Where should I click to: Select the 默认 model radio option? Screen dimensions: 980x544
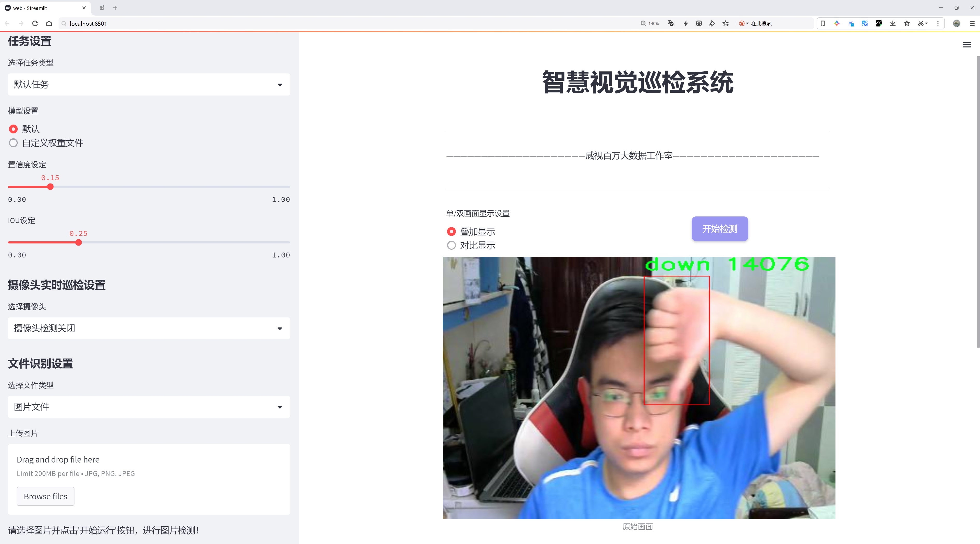coord(24,129)
